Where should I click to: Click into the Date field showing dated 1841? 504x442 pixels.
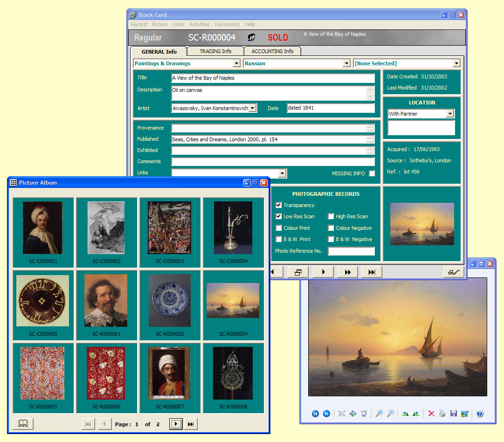331,108
